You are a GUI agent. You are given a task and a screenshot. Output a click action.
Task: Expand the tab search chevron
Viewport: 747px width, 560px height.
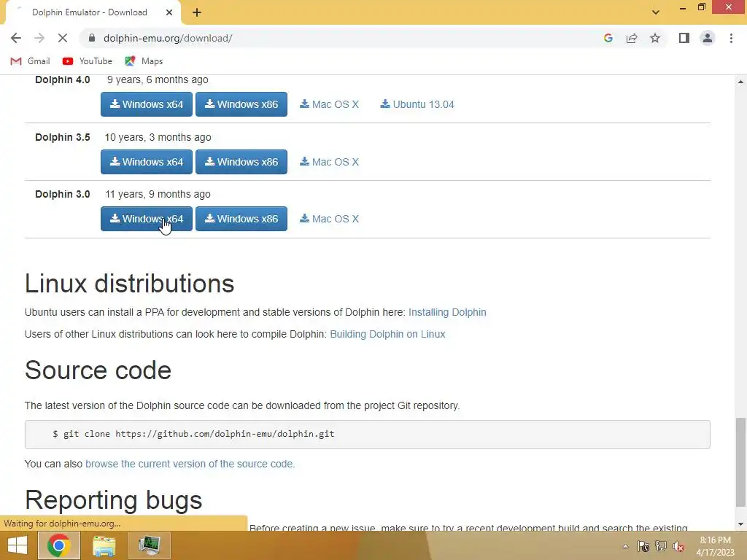pos(656,12)
